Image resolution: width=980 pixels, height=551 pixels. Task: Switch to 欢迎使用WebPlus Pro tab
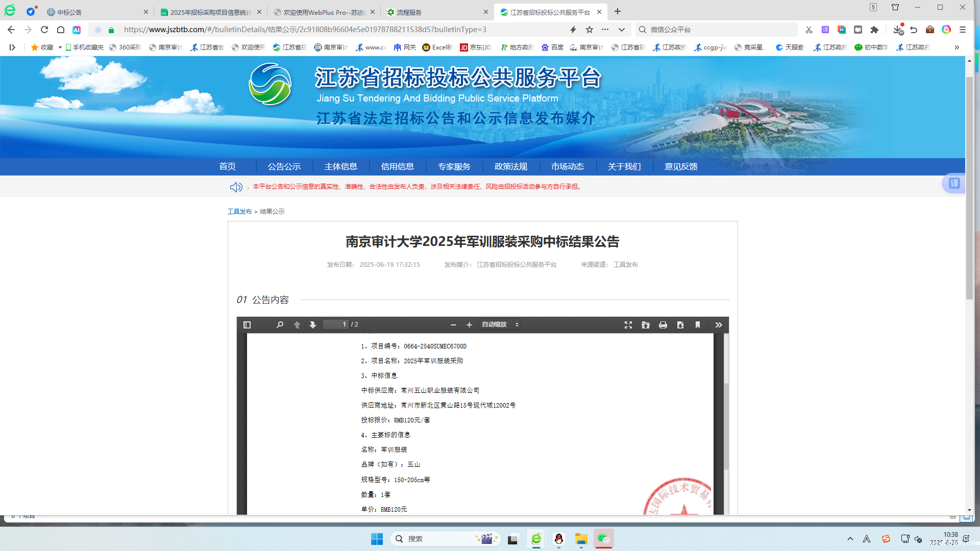tap(324, 12)
